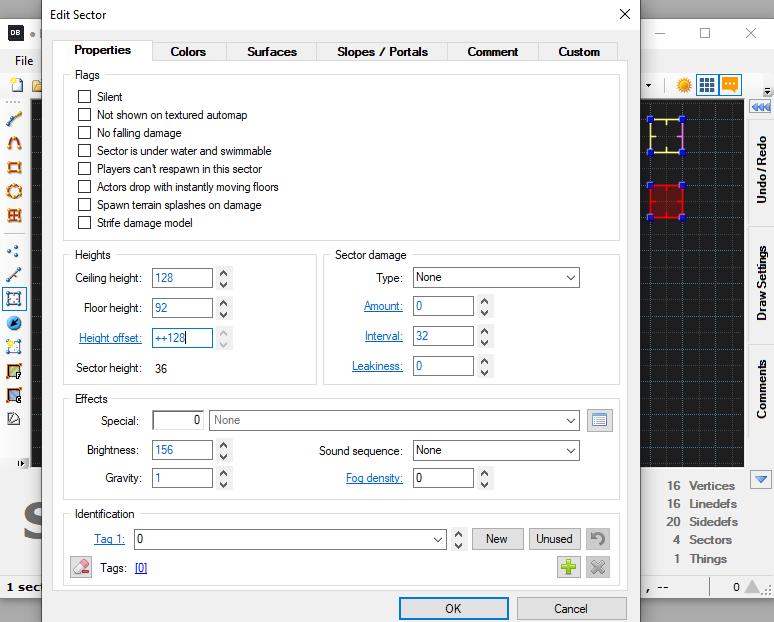This screenshot has width=774, height=622.
Task: Click the blue down-arrow filter button
Action: click(761, 479)
